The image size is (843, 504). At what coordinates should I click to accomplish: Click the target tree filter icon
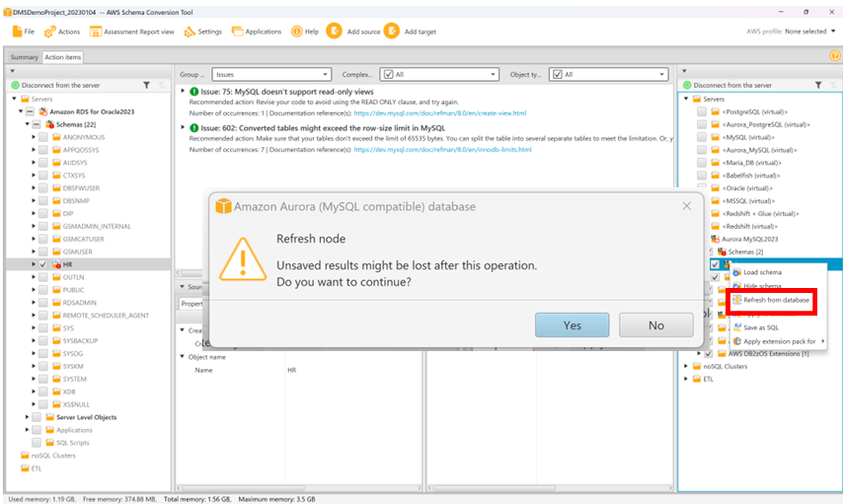818,85
